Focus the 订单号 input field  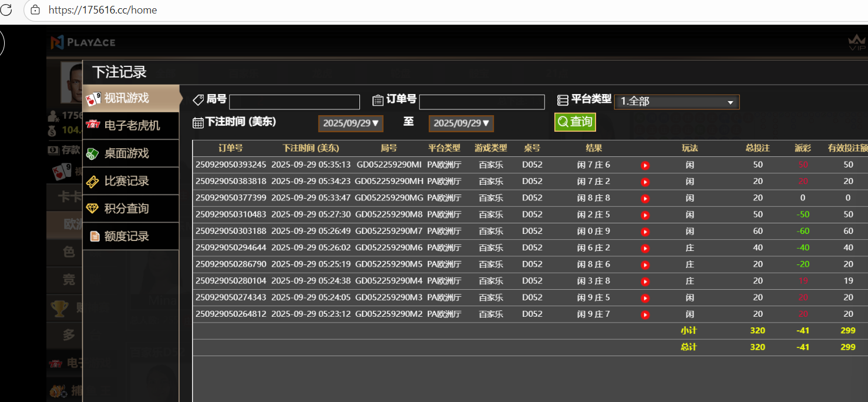(482, 102)
